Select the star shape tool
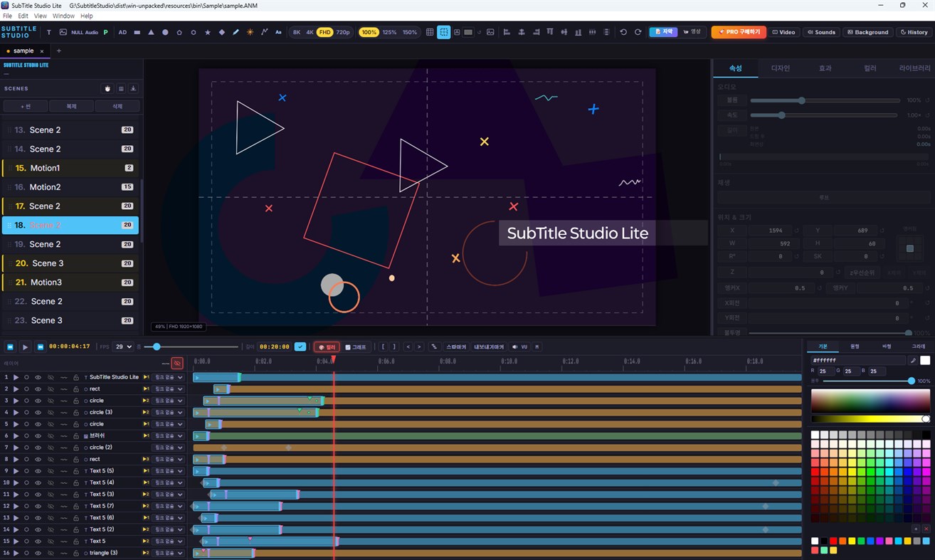The image size is (935, 560). click(x=208, y=32)
